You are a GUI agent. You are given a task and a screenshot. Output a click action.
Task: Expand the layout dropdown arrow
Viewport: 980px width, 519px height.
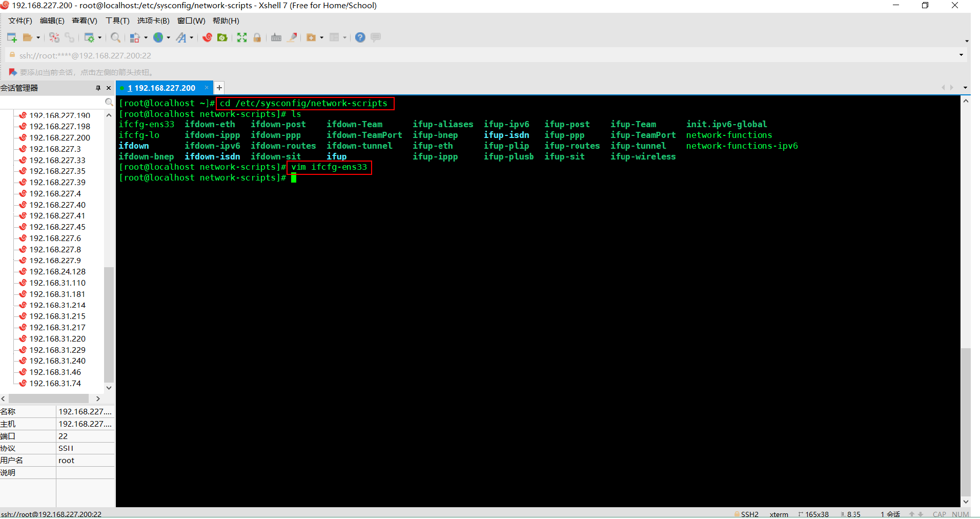[x=344, y=37]
